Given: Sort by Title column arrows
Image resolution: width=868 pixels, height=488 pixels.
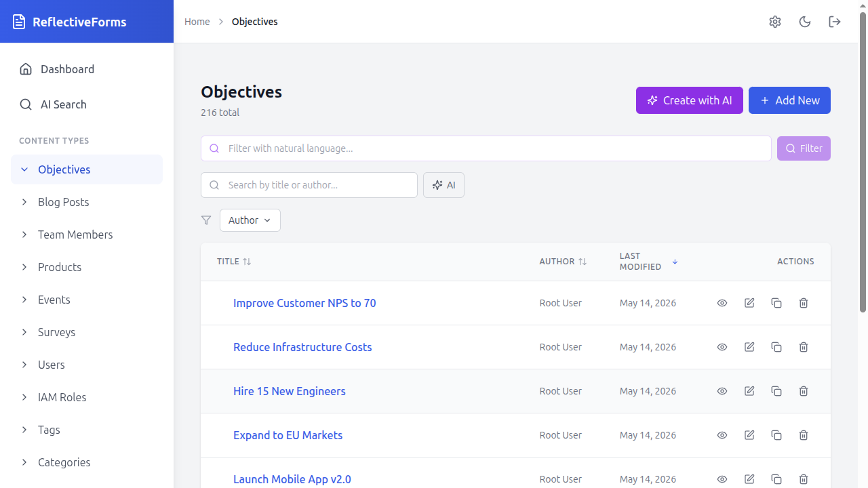Looking at the screenshot, I should click(247, 262).
